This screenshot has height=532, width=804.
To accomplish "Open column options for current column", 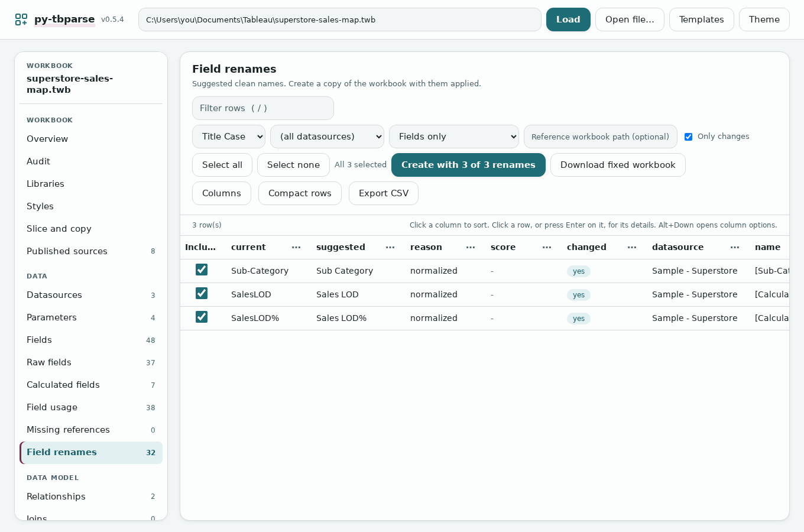I will [x=296, y=247].
